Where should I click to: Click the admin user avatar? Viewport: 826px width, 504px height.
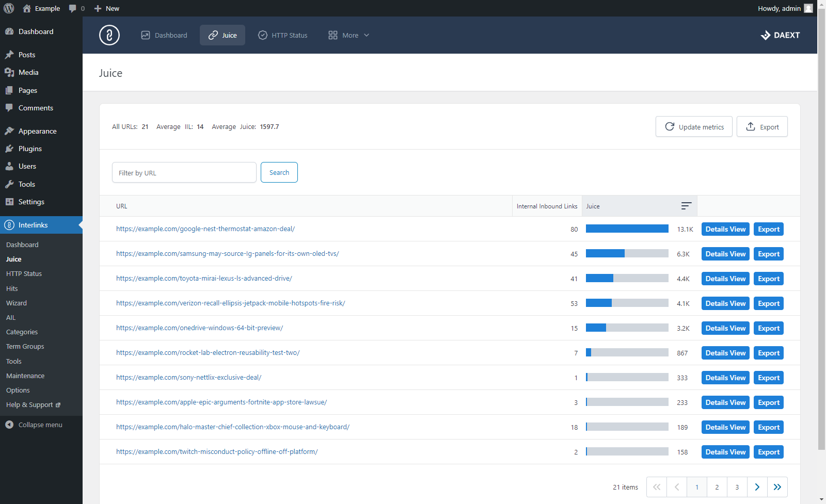(808, 8)
